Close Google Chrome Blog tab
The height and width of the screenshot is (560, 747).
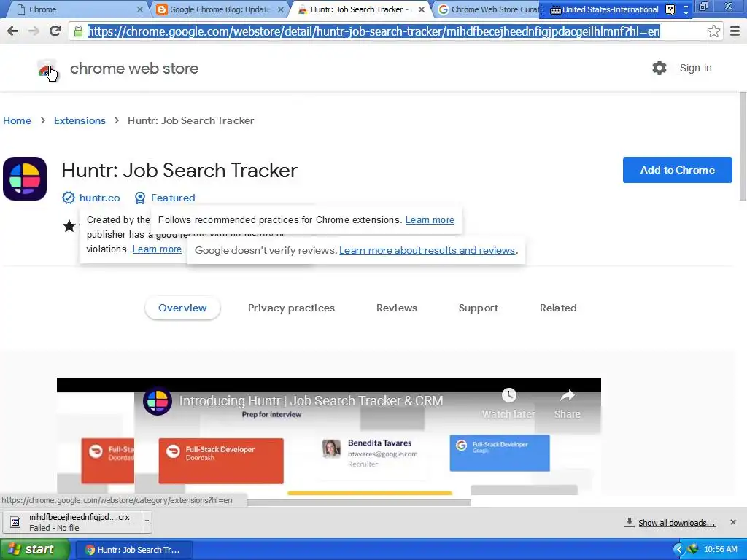281,9
